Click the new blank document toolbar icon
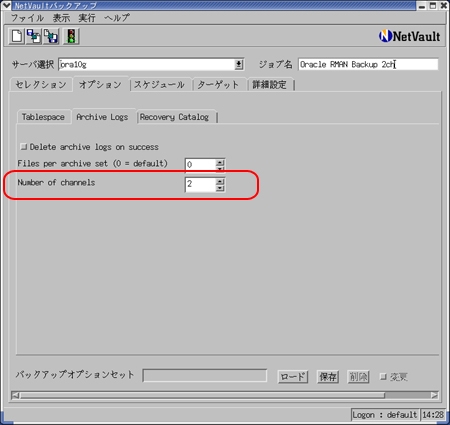The image size is (450, 425). point(17,36)
